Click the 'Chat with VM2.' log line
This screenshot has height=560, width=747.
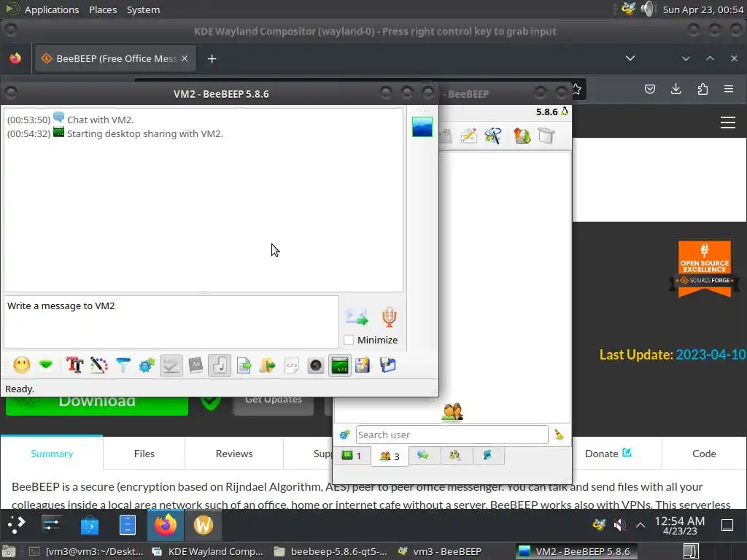tap(100, 120)
